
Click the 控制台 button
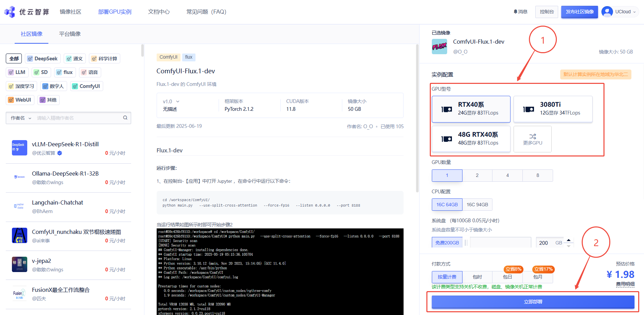coord(547,12)
